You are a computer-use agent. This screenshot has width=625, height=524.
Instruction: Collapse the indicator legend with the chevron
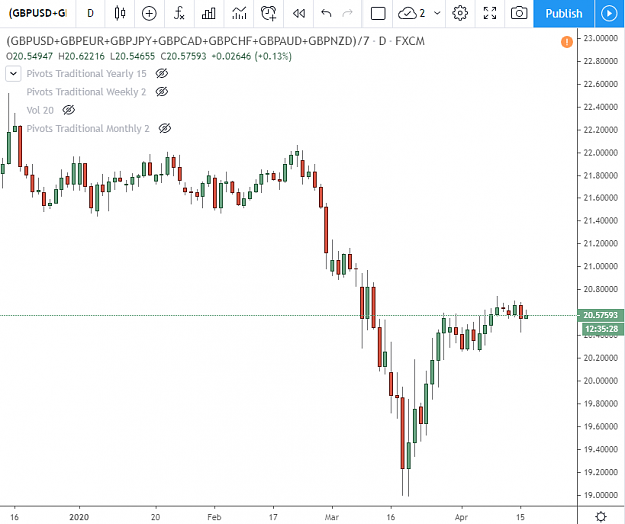[x=13, y=74]
